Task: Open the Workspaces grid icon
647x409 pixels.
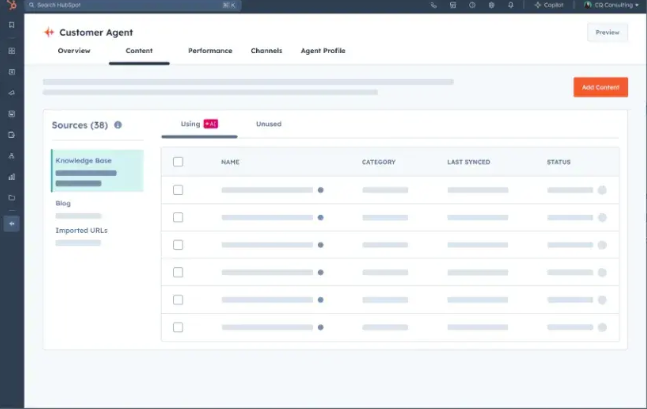Action: coord(12,51)
